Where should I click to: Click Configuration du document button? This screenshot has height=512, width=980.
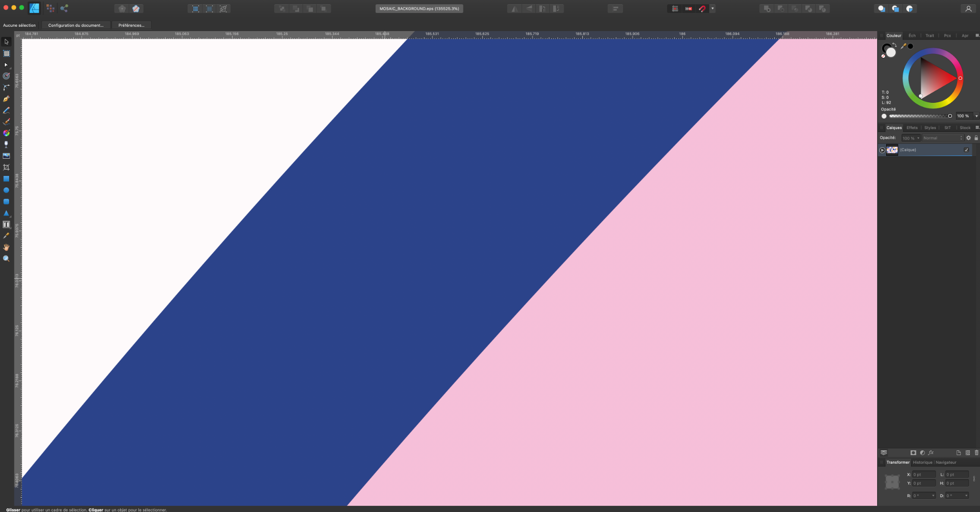tap(76, 25)
